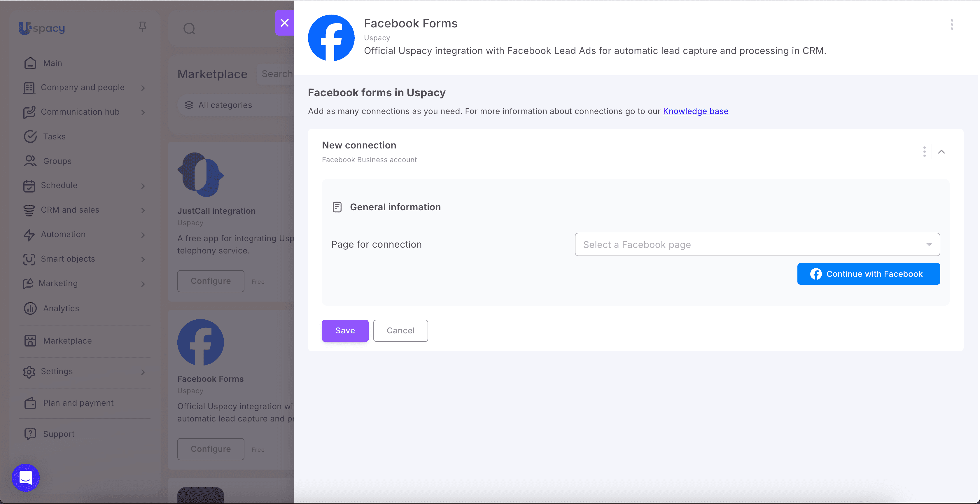980x504 pixels.
Task: Click the Facebook logo in panel header
Action: click(331, 38)
